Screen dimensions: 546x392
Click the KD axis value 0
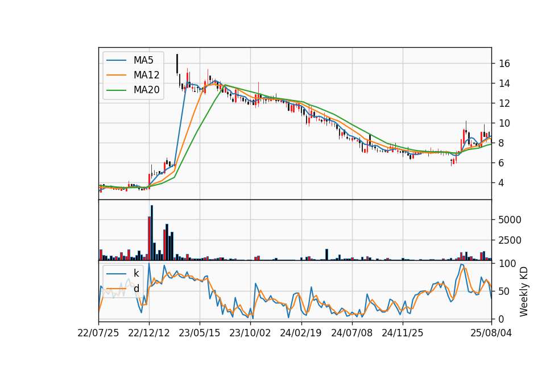[502, 319]
